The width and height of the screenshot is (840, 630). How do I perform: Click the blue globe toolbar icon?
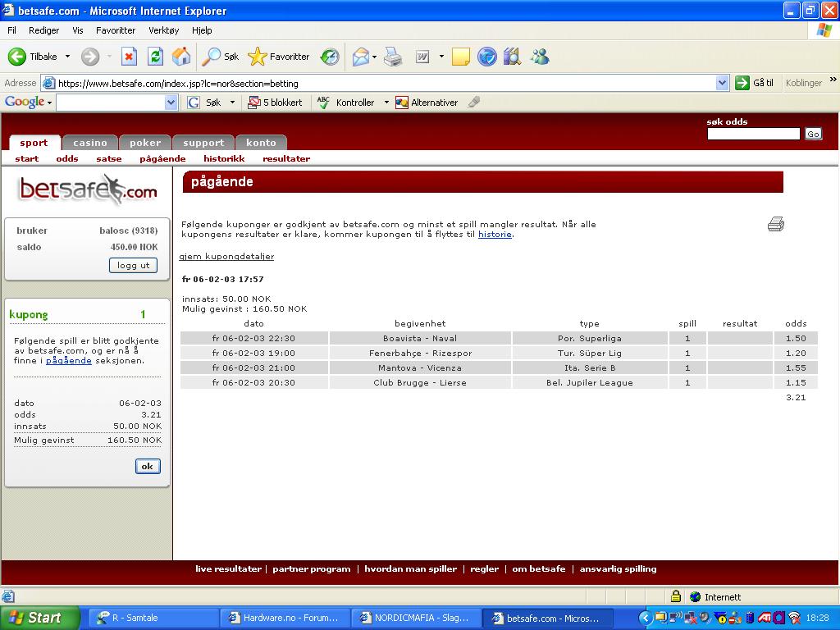(487, 57)
